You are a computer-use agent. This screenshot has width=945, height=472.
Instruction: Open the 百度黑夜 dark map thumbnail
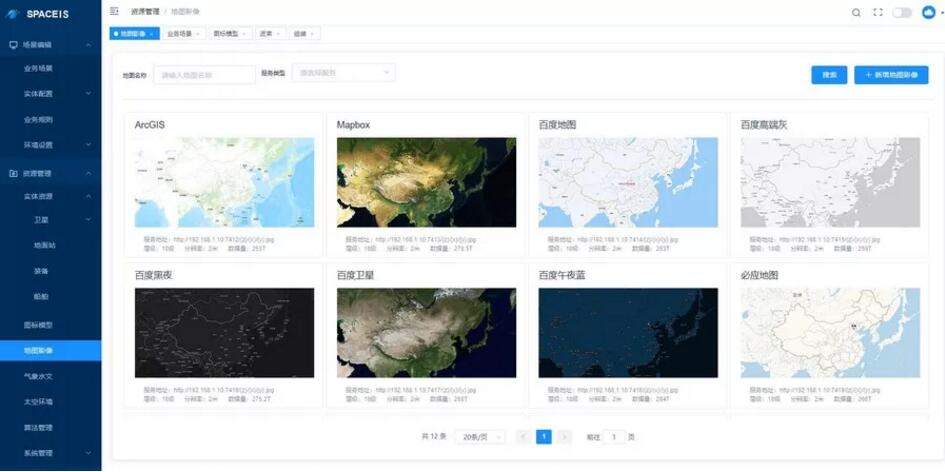click(224, 333)
